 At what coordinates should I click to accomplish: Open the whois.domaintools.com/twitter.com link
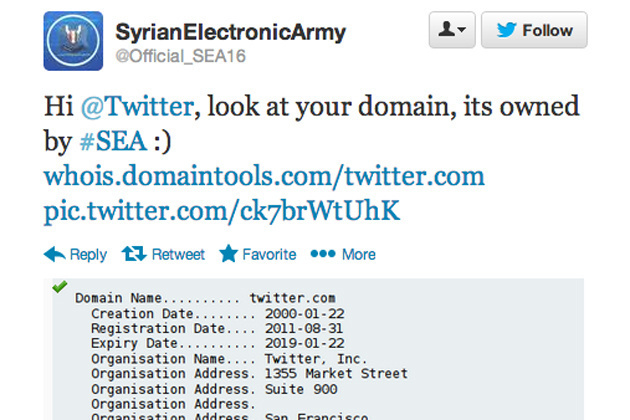tap(264, 176)
